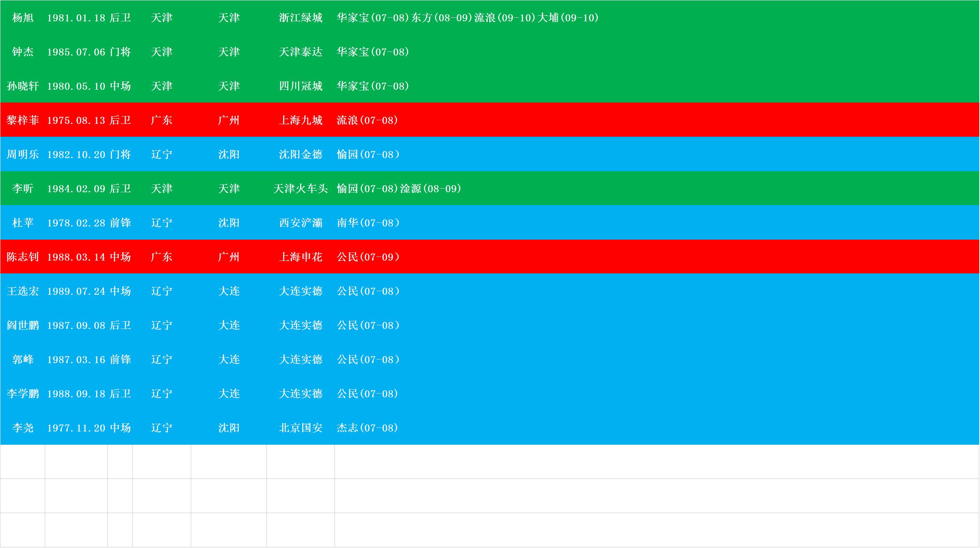Select the 上海申花 cell
Screen dimensions: 980x548
pyautogui.click(x=301, y=257)
